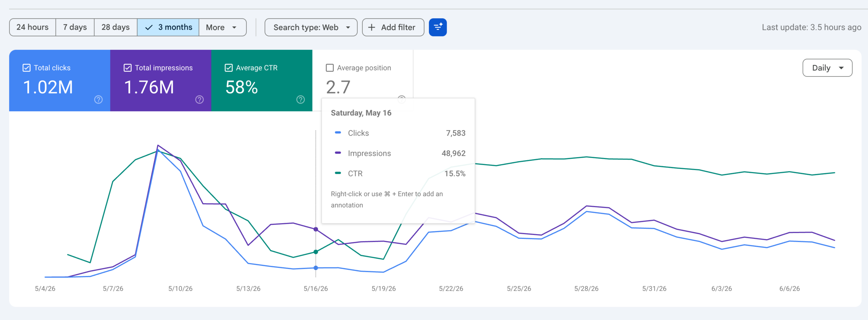Uncheck the Total impressions checkbox
868x320 pixels.
pos(128,68)
